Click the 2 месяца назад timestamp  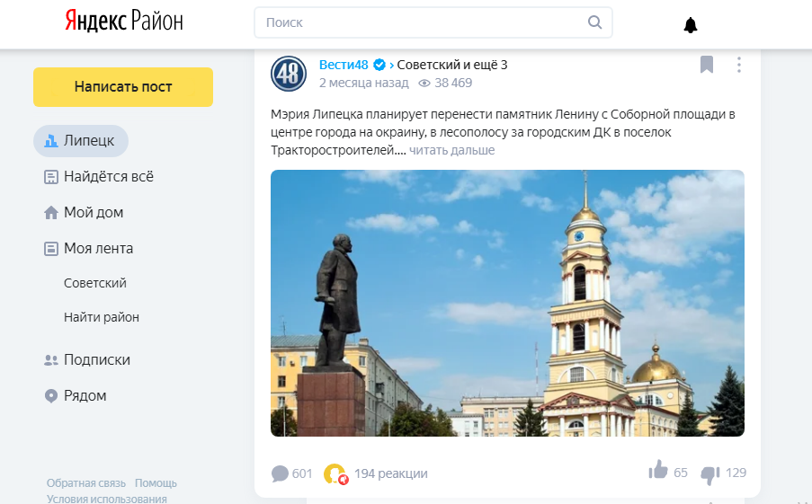363,83
